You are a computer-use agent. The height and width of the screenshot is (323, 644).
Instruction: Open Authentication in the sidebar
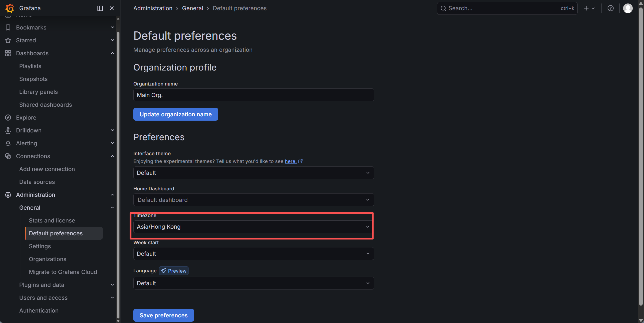click(x=39, y=310)
